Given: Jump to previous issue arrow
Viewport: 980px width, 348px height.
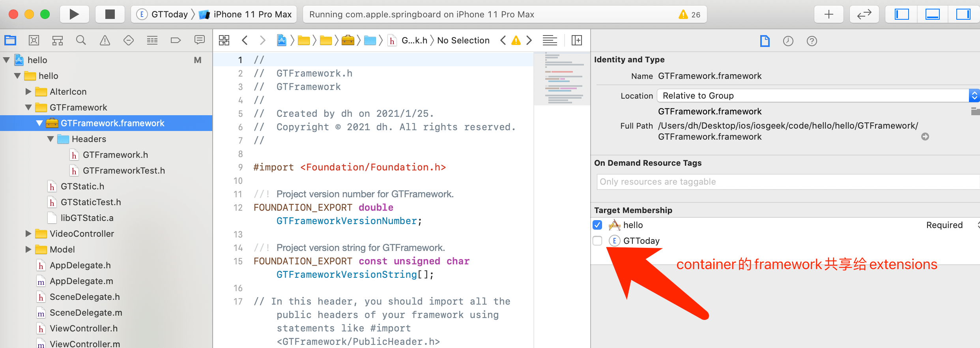Looking at the screenshot, I should 503,40.
